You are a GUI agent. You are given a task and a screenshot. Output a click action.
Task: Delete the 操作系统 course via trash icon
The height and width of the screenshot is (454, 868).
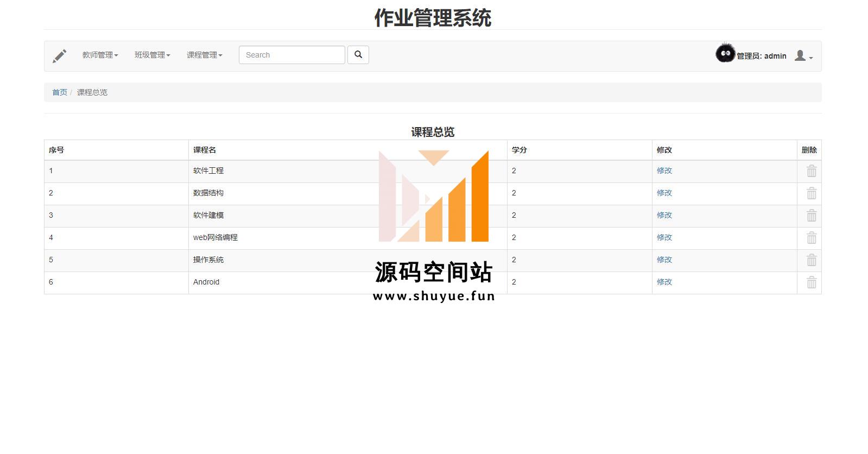coord(812,260)
